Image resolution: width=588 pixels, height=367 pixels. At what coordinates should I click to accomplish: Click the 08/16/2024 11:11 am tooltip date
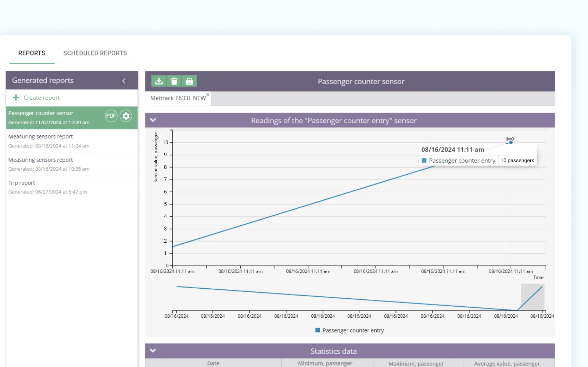click(x=453, y=150)
